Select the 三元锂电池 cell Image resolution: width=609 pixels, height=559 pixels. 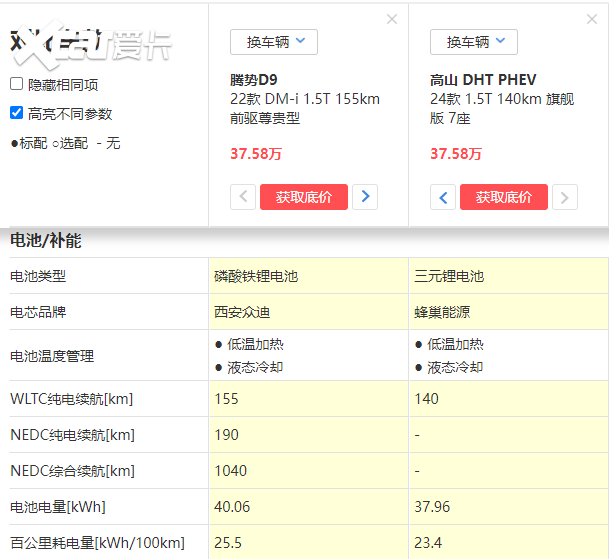tap(449, 276)
